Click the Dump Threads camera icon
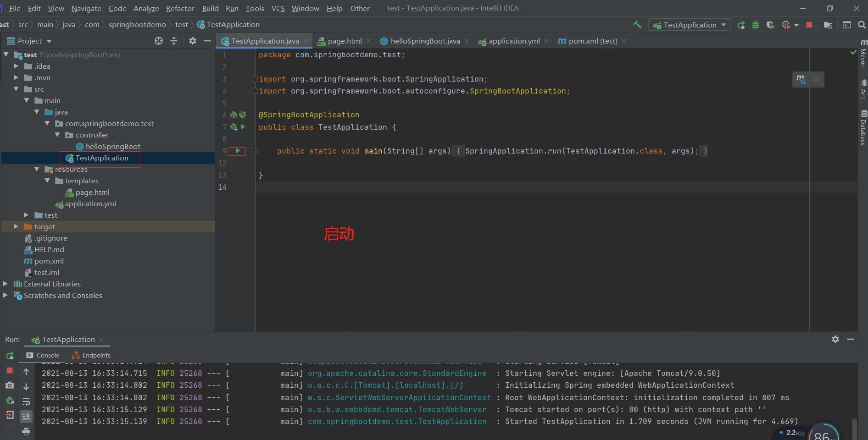The width and height of the screenshot is (868, 440). (10, 385)
